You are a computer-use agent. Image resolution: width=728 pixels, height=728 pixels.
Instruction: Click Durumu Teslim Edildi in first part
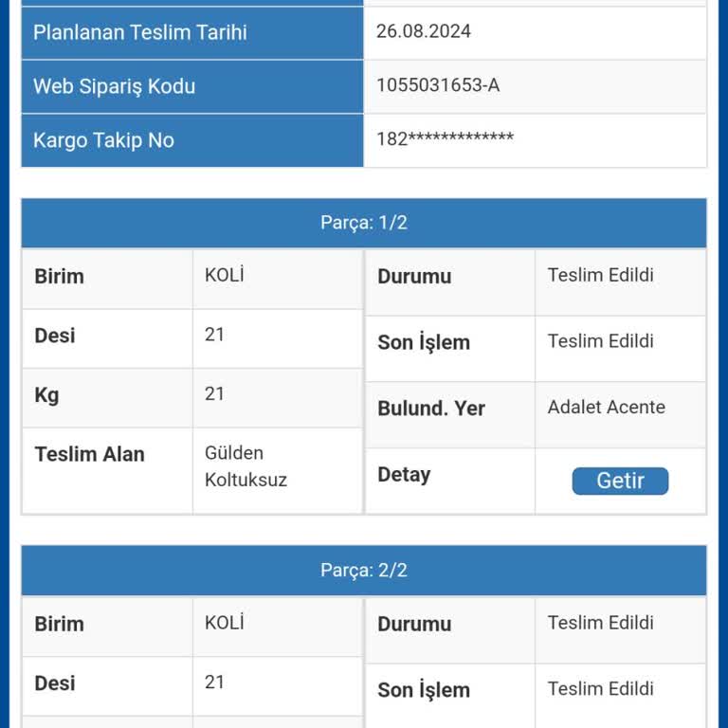coord(601,275)
